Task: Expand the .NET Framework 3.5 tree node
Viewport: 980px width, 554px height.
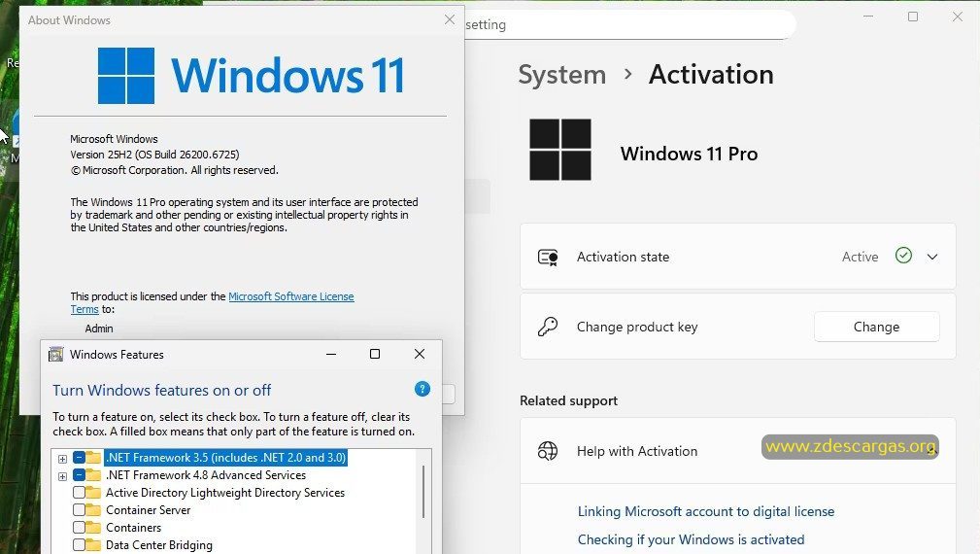Action: [x=62, y=459]
